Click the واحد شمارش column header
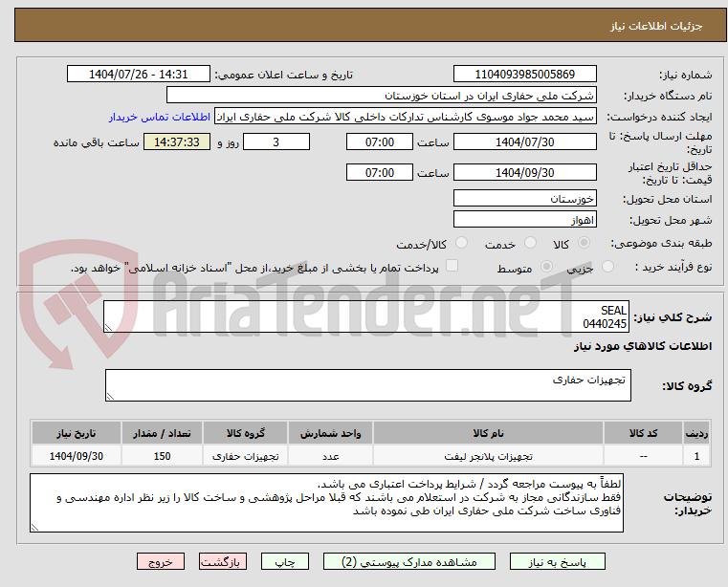Screen dimensions: 728x587 [x=330, y=433]
